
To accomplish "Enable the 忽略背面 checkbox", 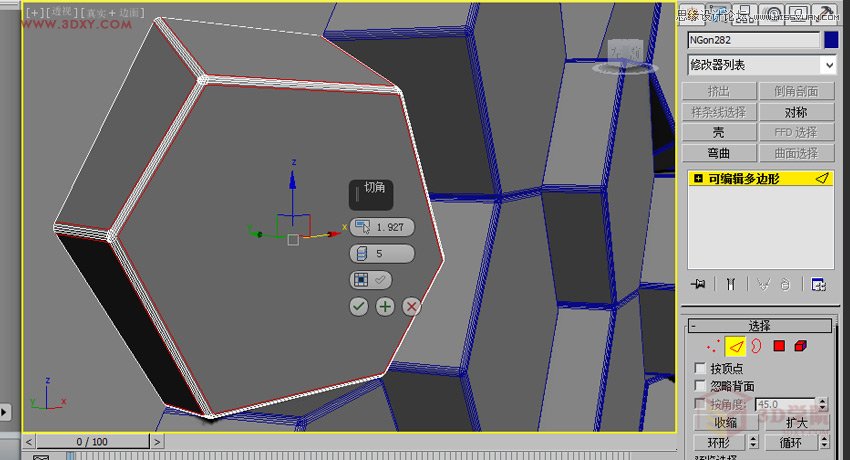I will click(x=700, y=385).
